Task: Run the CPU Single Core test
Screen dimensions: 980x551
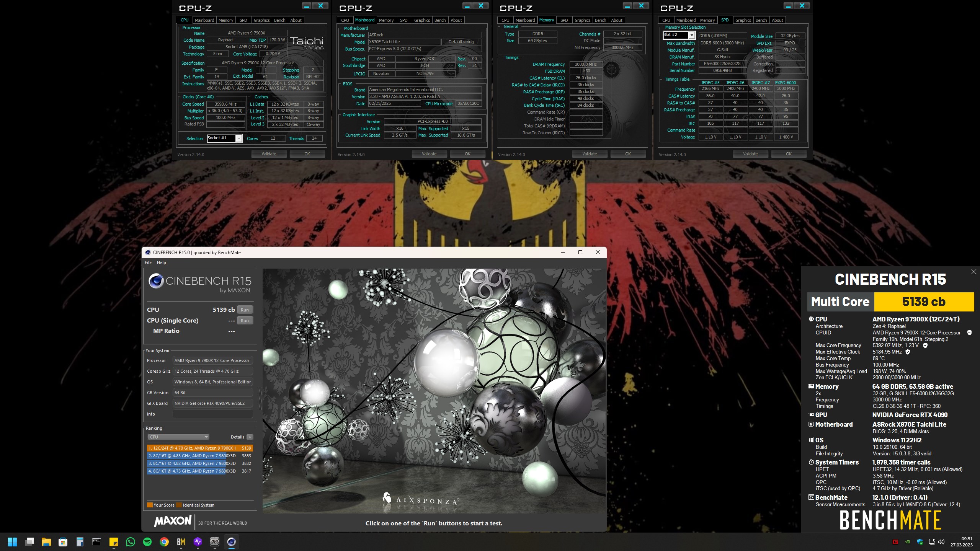Action: pyautogui.click(x=245, y=321)
